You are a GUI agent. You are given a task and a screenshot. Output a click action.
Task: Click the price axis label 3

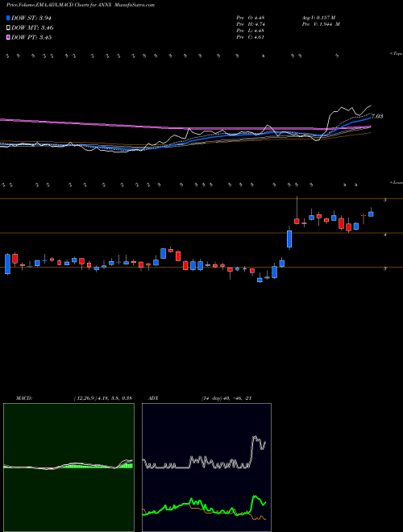(x=385, y=268)
